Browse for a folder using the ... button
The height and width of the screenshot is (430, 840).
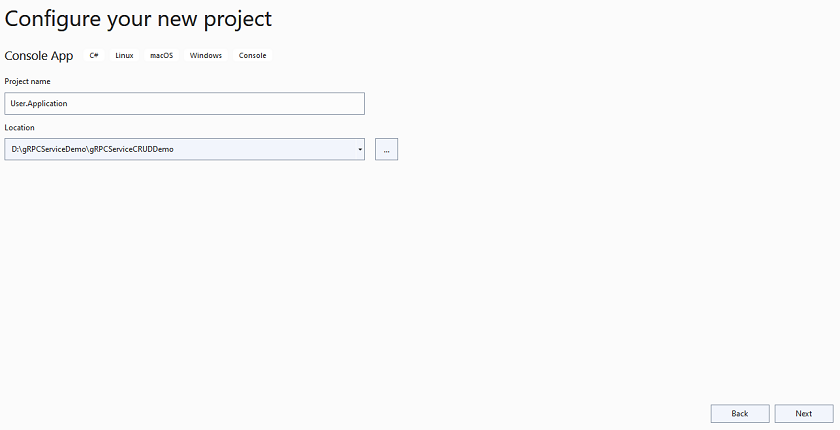click(386, 149)
